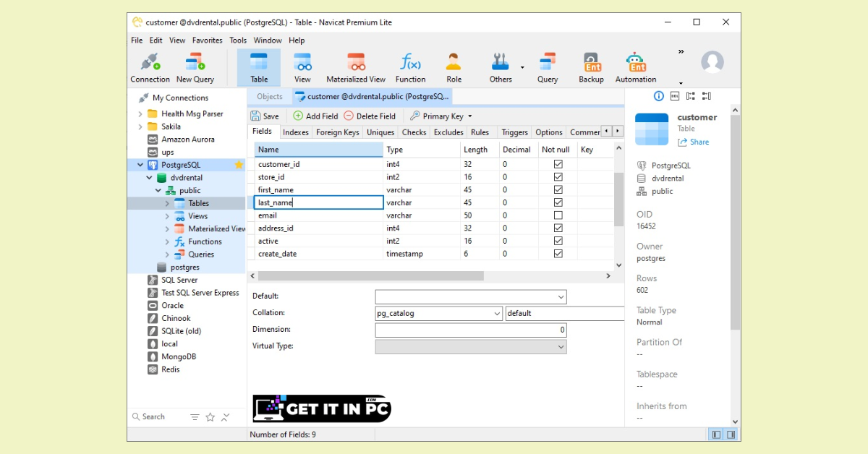This screenshot has width=868, height=454.
Task: Switch to the Indexes tab
Action: (296, 132)
